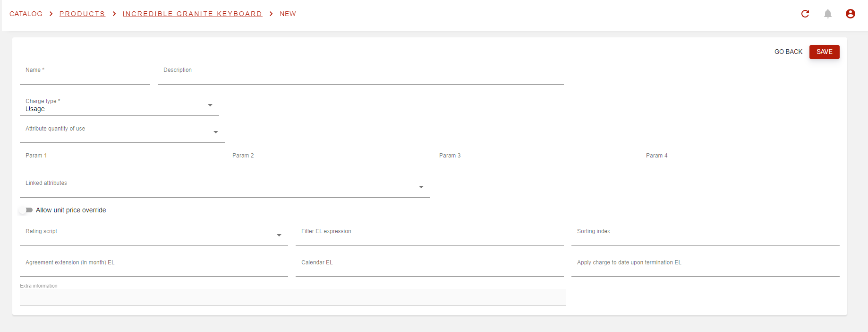Click the Extra information text area

tap(293, 297)
